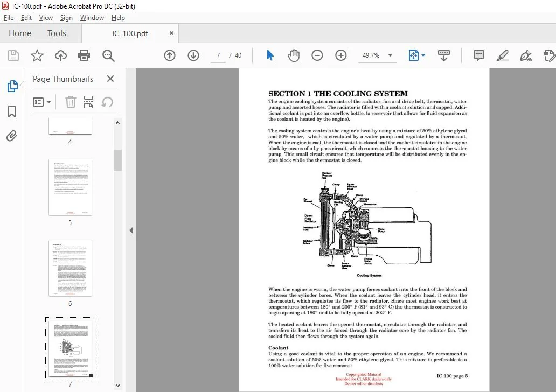The width and height of the screenshot is (556, 392).
Task: Click the Fit page view icon
Action: point(413,55)
